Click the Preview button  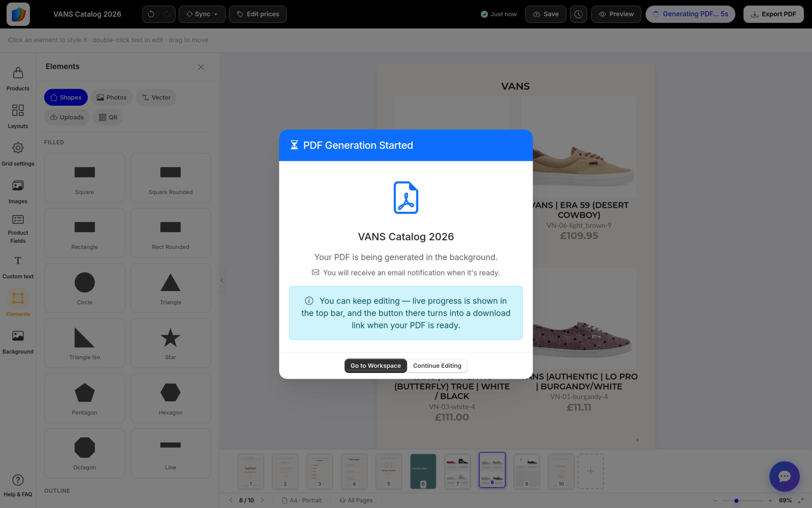point(616,14)
